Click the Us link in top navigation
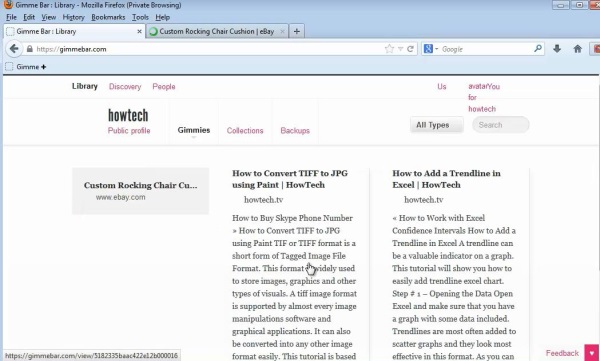Screen dimensions: 600x361 click(442, 87)
